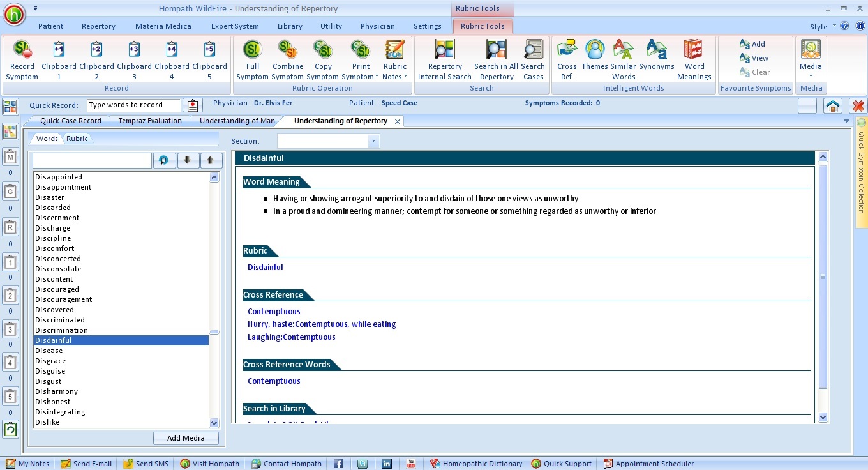Open the G sidebar icon

coord(10,191)
